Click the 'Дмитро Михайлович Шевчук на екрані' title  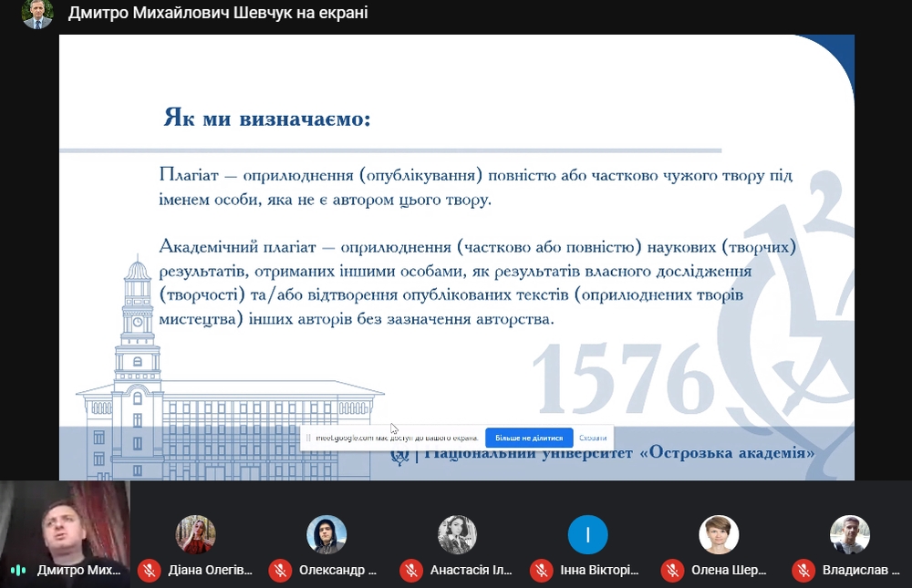click(x=206, y=14)
